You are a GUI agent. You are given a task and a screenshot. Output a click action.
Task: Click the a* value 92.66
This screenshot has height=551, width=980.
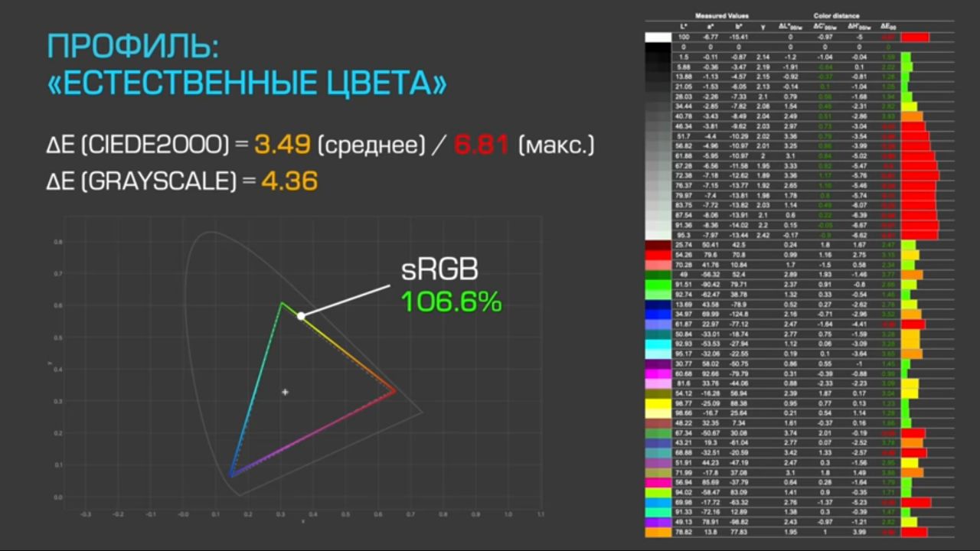pyautogui.click(x=711, y=373)
